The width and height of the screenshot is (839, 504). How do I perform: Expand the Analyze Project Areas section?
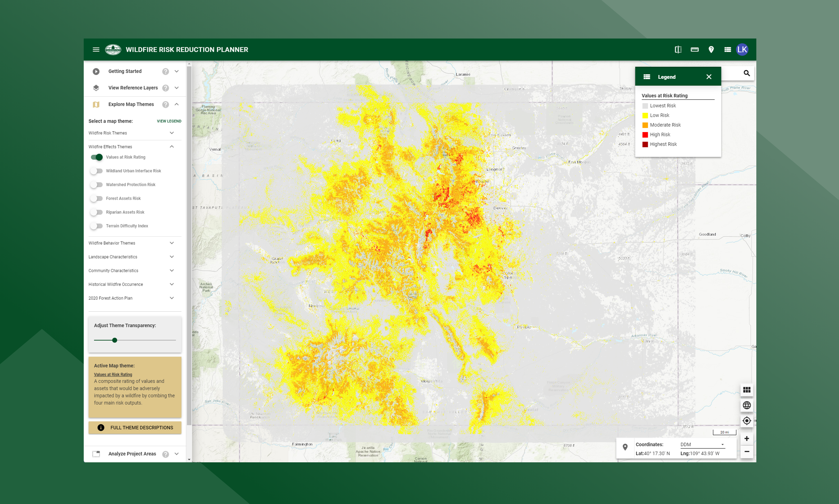tap(177, 454)
